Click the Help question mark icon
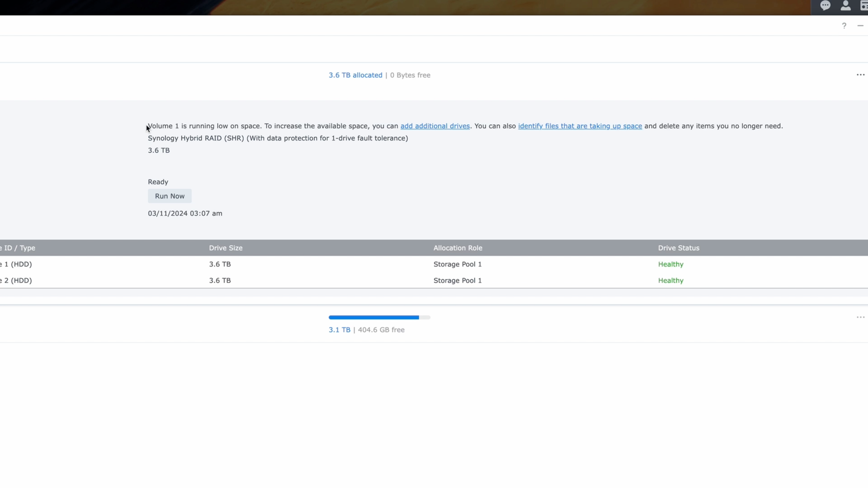868x488 pixels. (844, 25)
